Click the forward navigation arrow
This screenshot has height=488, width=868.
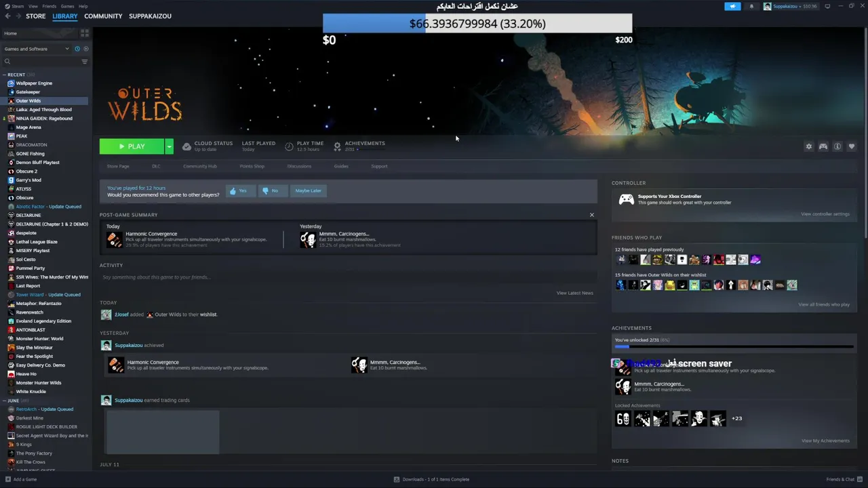tap(18, 16)
